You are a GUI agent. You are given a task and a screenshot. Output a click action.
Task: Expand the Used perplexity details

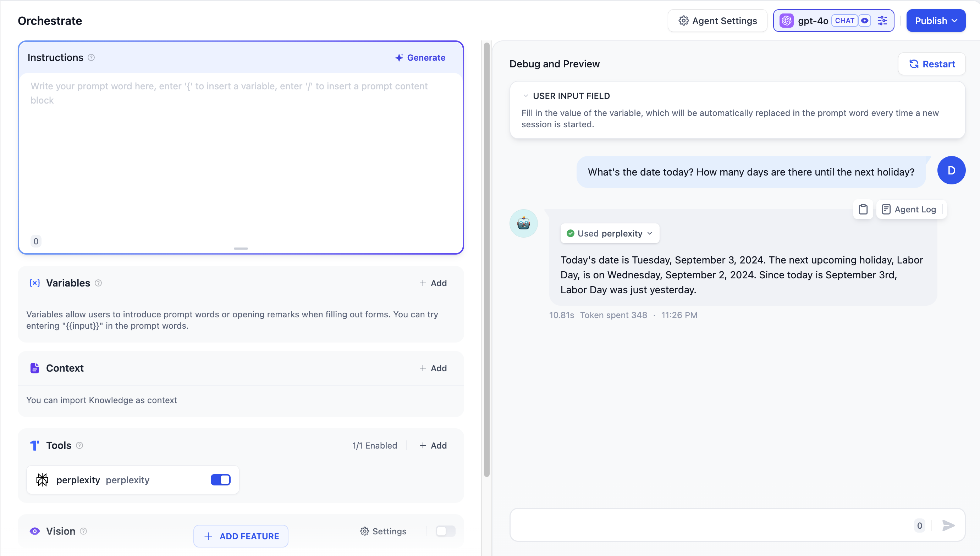tap(610, 233)
